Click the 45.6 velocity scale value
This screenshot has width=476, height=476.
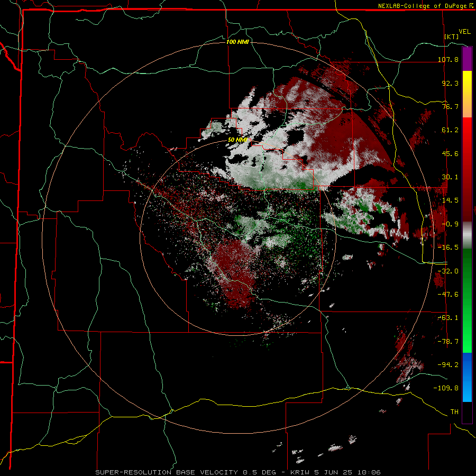coord(450,153)
